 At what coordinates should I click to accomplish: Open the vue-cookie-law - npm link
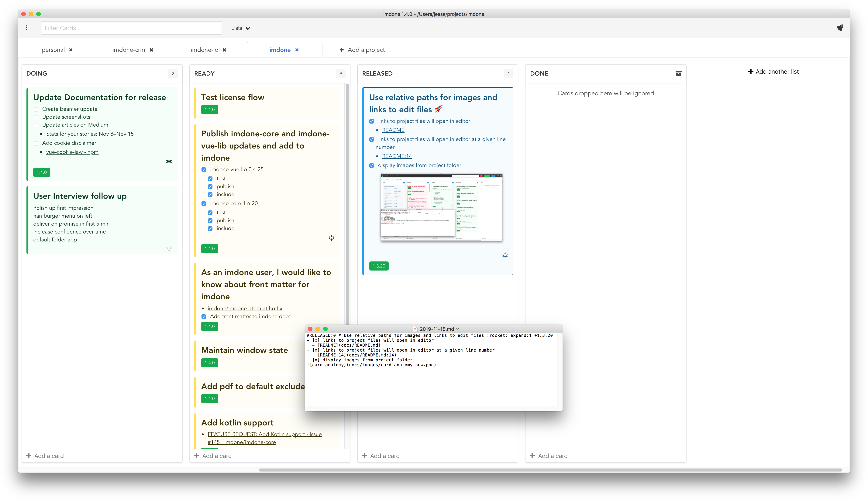coord(72,152)
